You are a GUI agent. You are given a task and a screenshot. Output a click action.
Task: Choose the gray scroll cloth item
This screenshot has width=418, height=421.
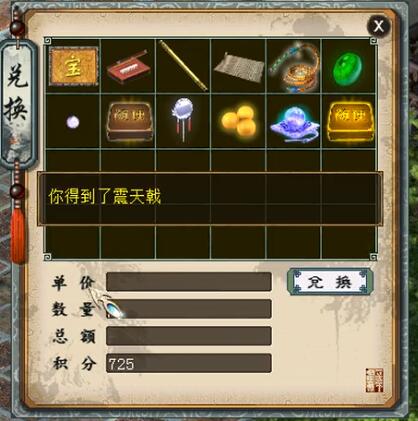pyautogui.click(x=239, y=67)
